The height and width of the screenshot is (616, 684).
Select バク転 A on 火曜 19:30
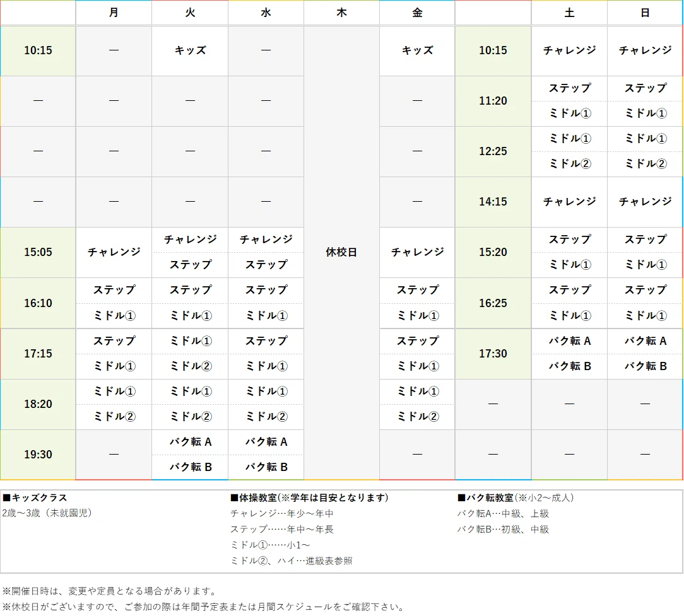[189, 442]
